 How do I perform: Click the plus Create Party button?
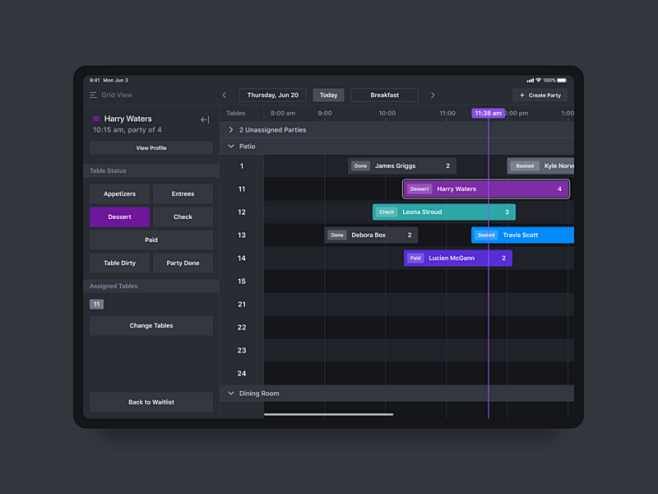tap(540, 95)
